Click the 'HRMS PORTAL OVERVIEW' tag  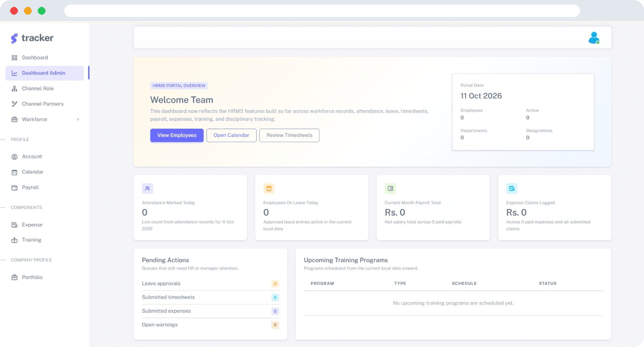(179, 86)
